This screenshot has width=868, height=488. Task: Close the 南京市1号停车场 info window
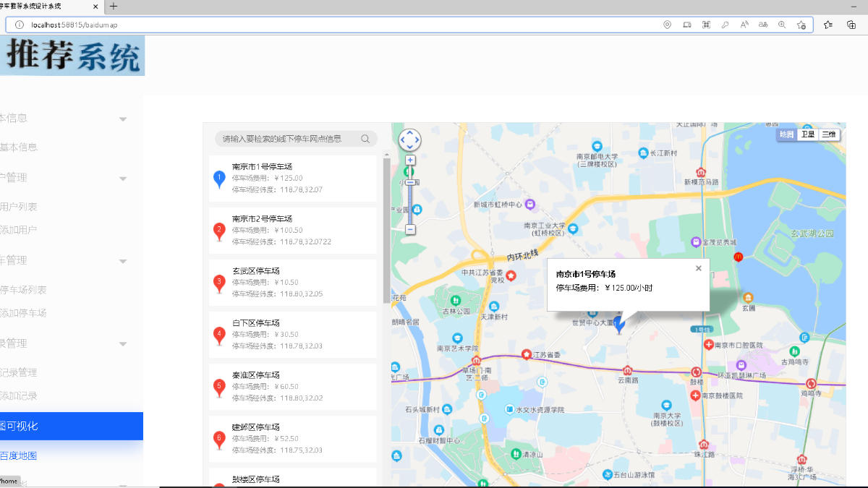(x=699, y=268)
